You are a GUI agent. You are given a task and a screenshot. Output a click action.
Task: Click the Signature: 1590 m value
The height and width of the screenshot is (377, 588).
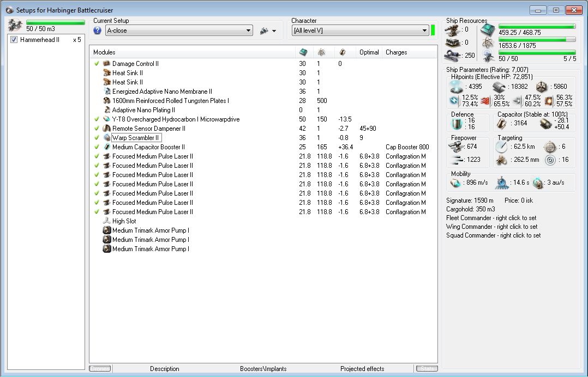(470, 200)
